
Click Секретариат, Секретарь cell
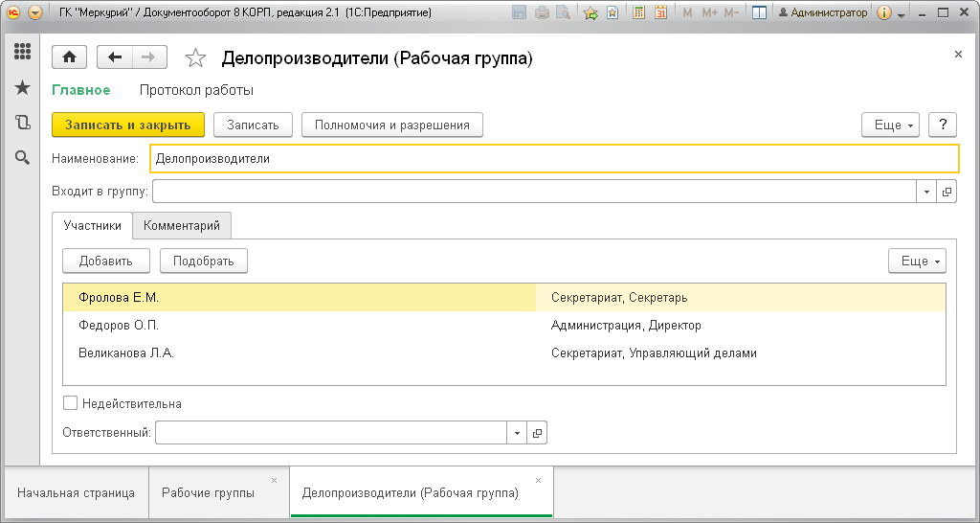pos(741,298)
